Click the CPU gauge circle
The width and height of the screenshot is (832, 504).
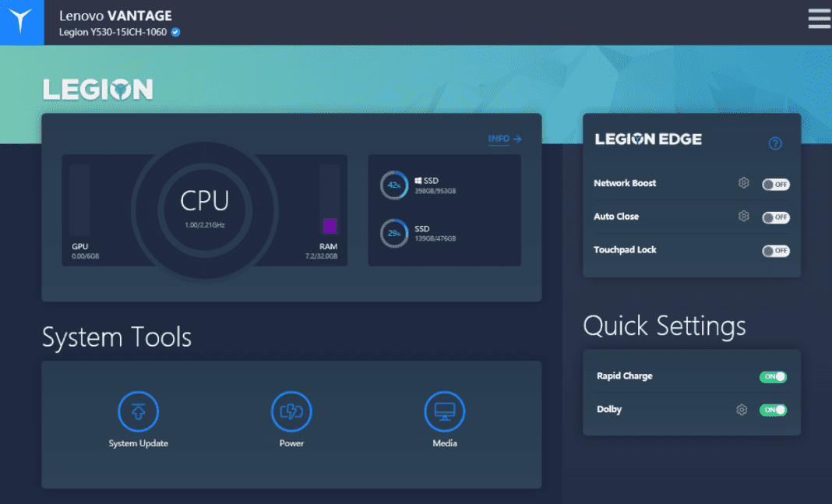coord(204,207)
